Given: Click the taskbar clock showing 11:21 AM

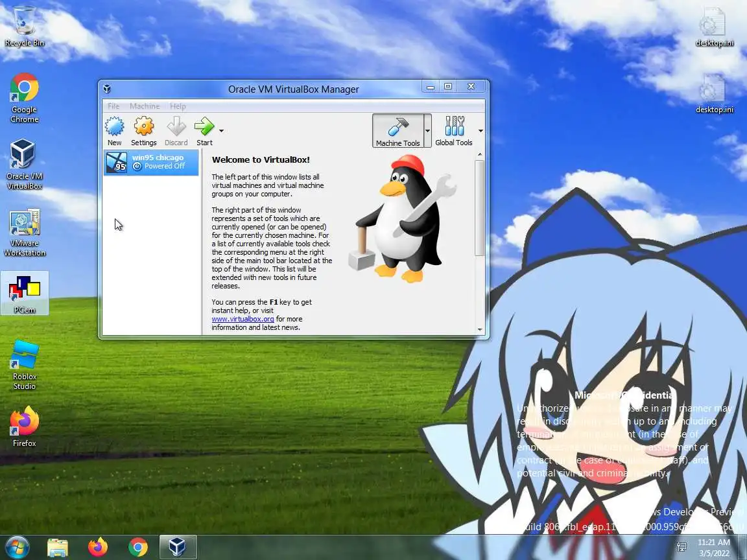Looking at the screenshot, I should (x=714, y=547).
